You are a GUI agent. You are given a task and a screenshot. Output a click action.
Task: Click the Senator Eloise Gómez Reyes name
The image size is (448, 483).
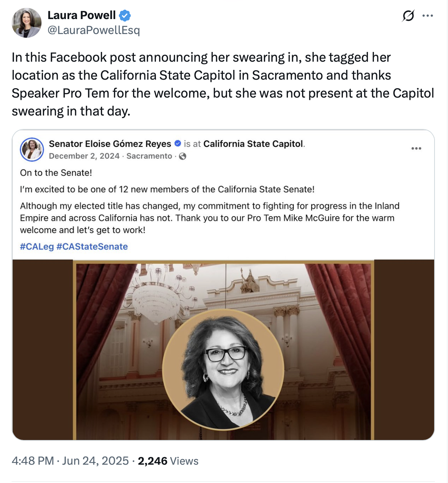point(110,144)
